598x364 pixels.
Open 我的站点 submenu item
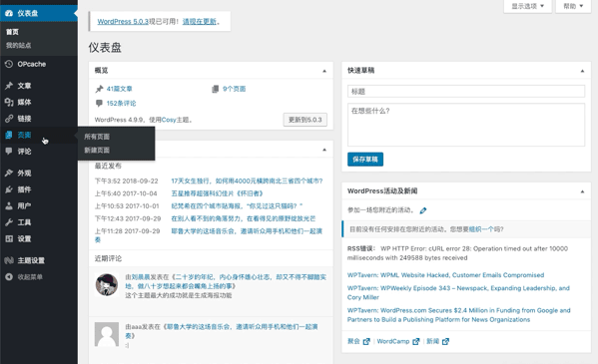pos(18,45)
